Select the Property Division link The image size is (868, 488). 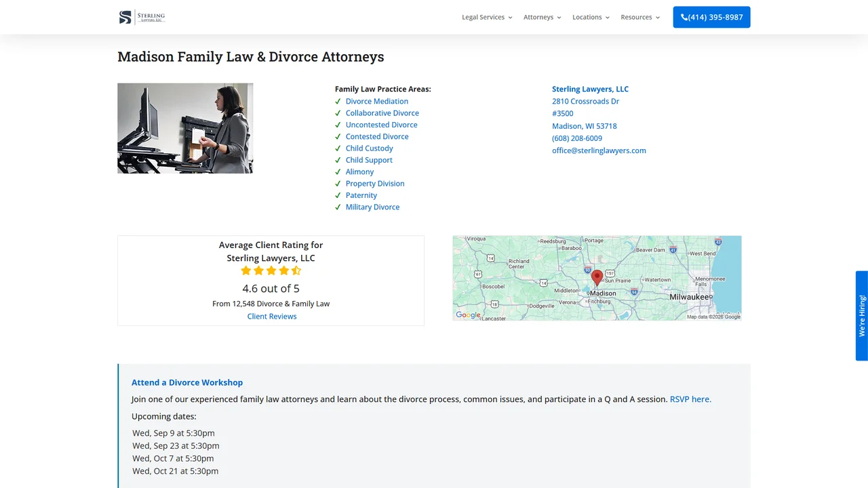[x=375, y=184]
